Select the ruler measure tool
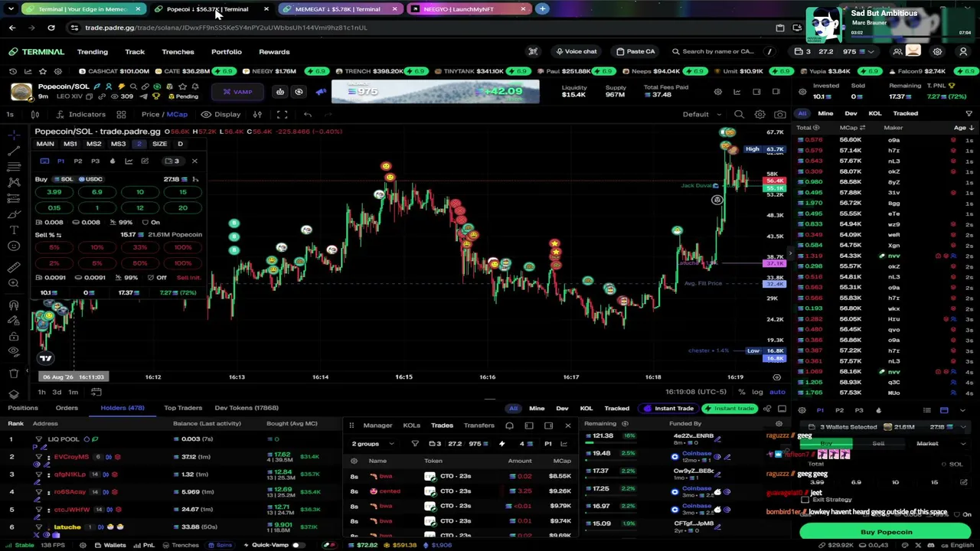The image size is (980, 551). click(x=14, y=266)
